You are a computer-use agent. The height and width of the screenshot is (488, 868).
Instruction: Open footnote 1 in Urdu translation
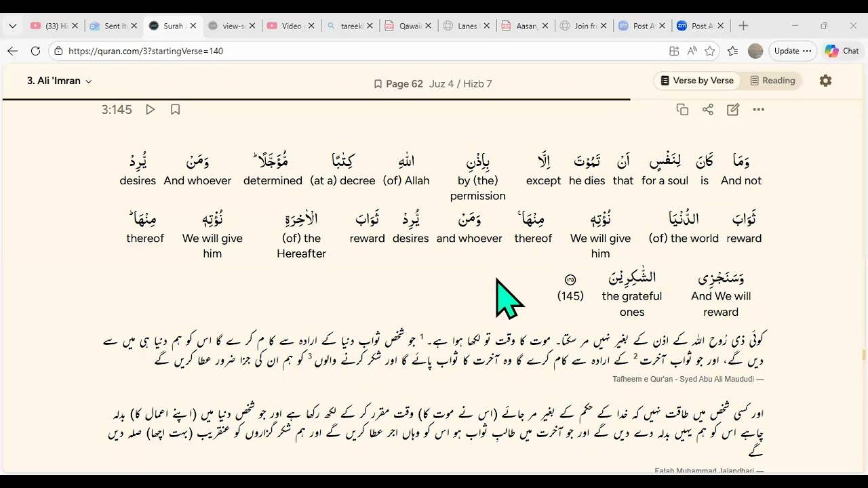pos(421,336)
